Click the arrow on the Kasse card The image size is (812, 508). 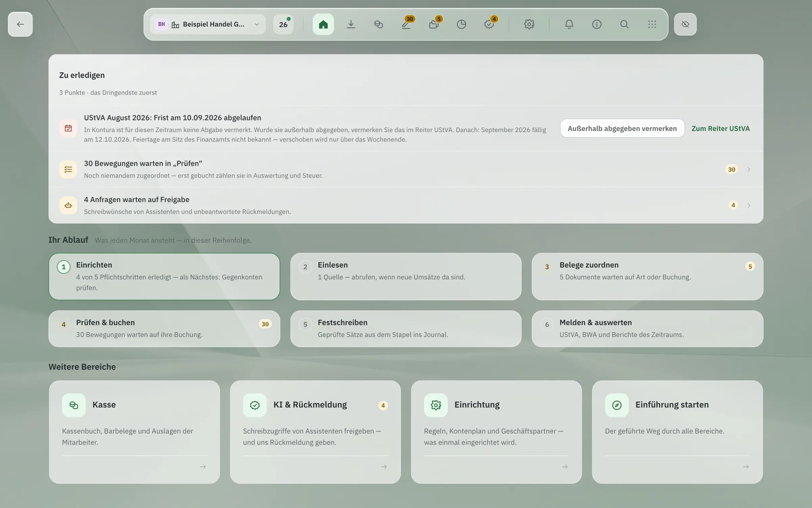pos(203,467)
